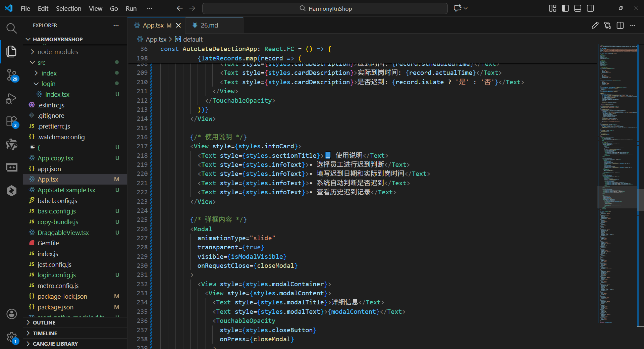Open Explorer Views and More Actions ellipsis
The image size is (644, 349).
(x=116, y=26)
